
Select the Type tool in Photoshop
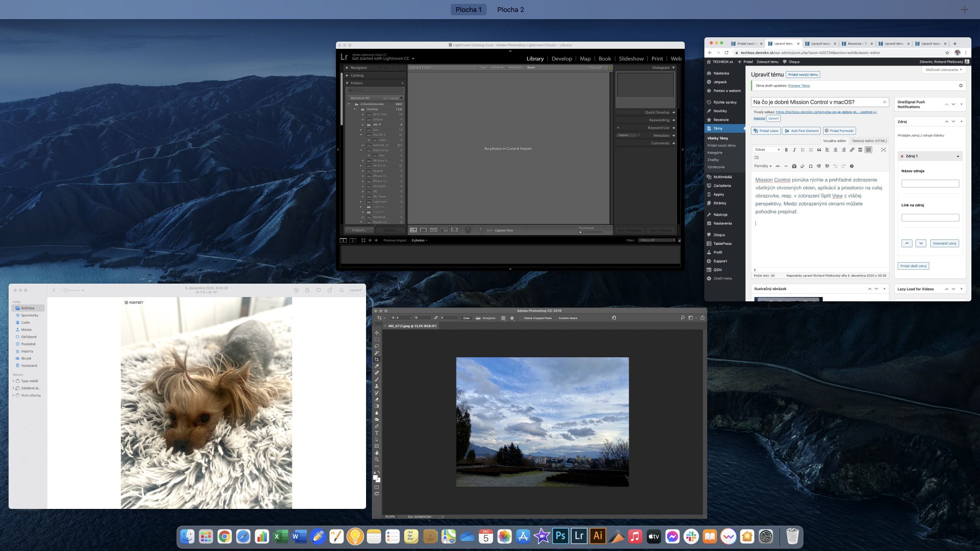click(x=377, y=433)
